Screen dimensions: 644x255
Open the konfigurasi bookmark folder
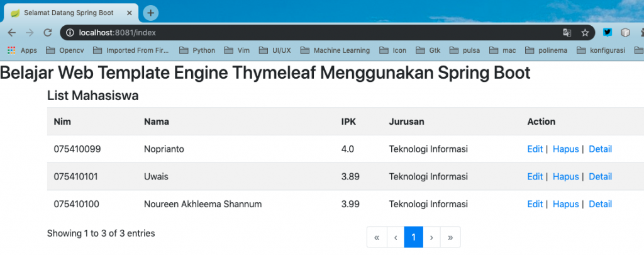point(601,50)
